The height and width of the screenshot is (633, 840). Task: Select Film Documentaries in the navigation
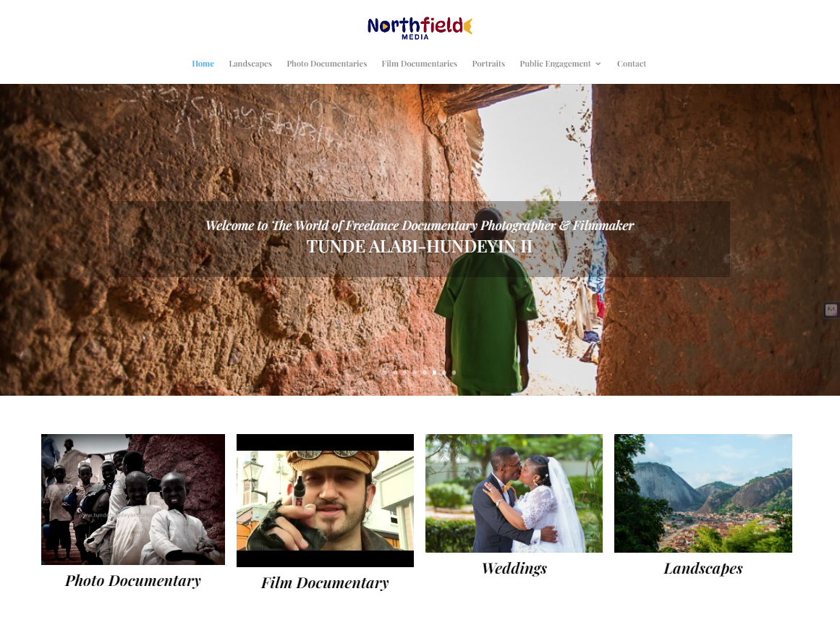point(420,64)
